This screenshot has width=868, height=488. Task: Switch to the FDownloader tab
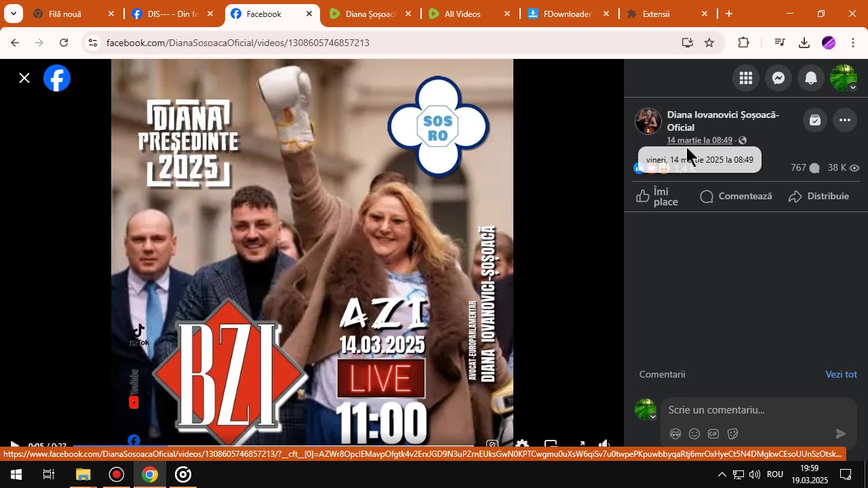pos(567,14)
